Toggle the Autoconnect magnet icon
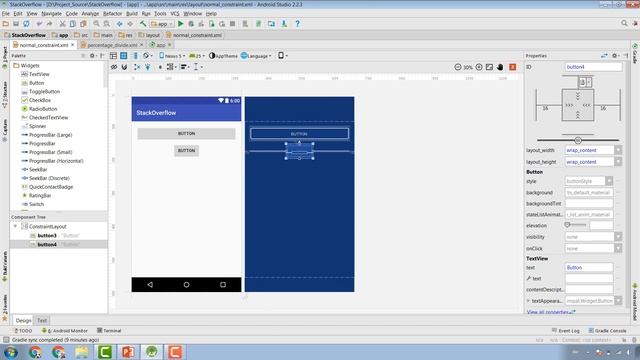The height and width of the screenshot is (360, 640). (124, 67)
